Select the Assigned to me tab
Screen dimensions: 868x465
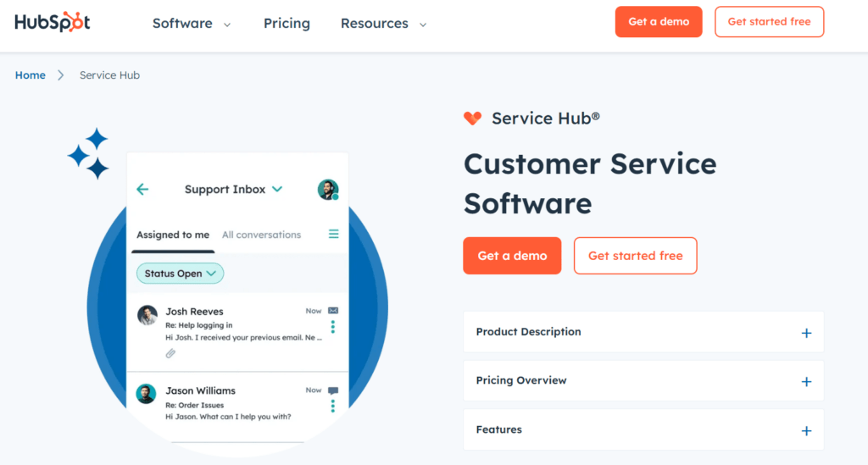click(x=173, y=235)
